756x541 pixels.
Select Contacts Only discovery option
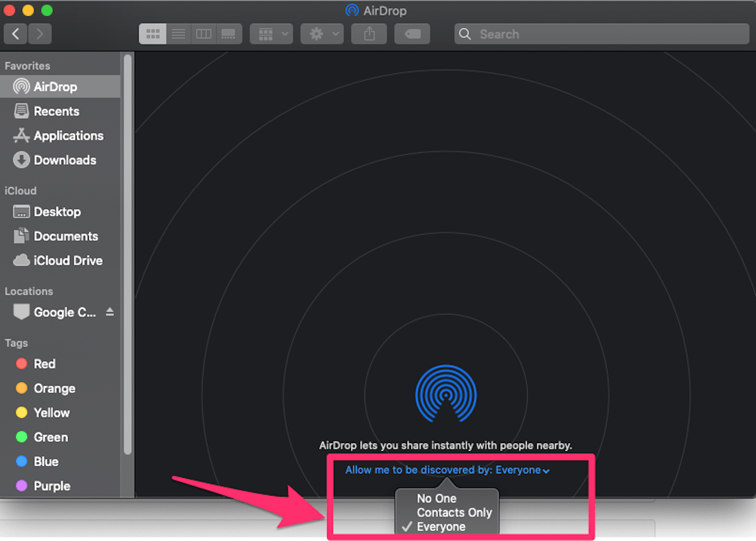[x=454, y=512]
